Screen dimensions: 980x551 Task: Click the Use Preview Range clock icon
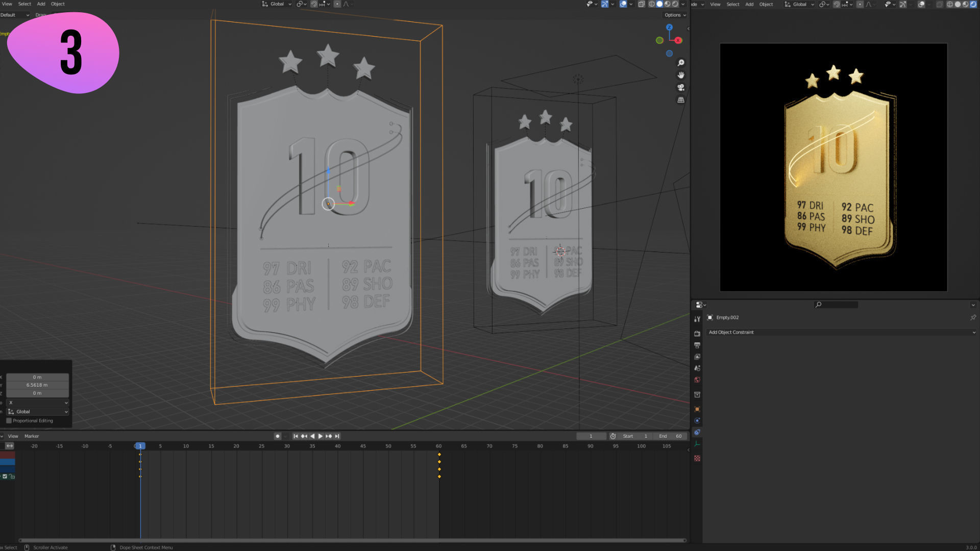tap(613, 436)
